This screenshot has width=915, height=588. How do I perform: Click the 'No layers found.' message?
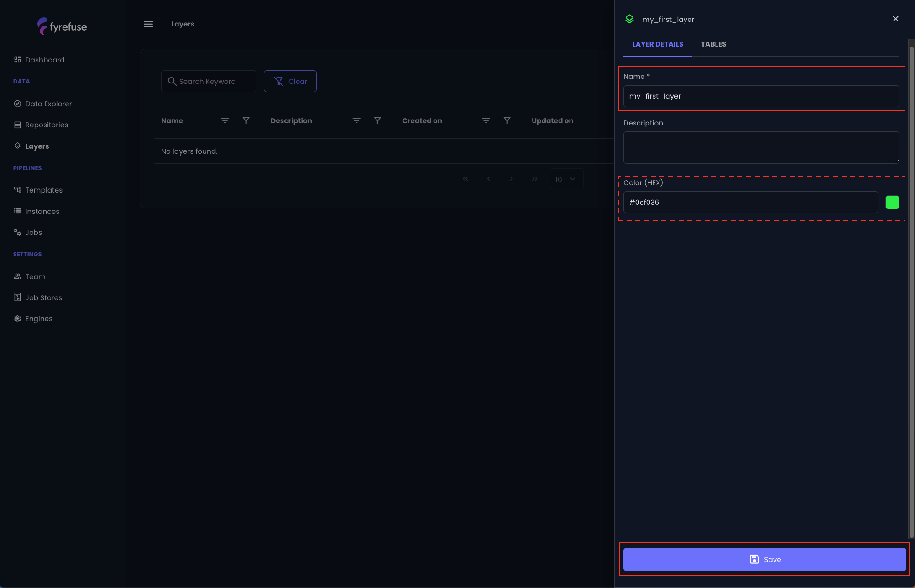(x=189, y=151)
